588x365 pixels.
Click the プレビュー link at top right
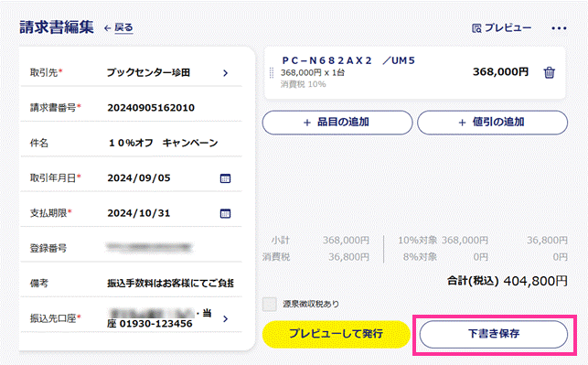point(501,27)
